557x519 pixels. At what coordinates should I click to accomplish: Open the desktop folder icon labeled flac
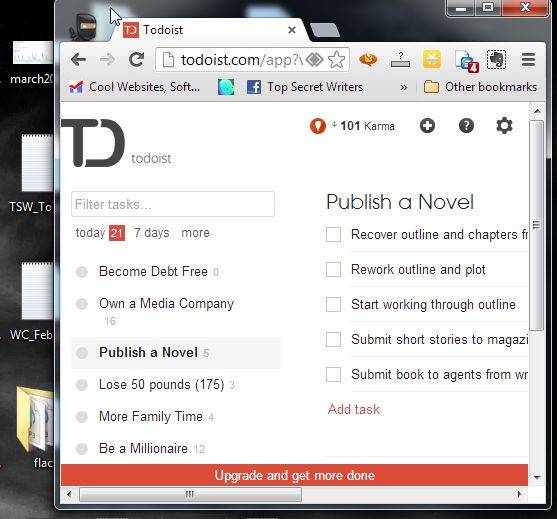click(35, 419)
